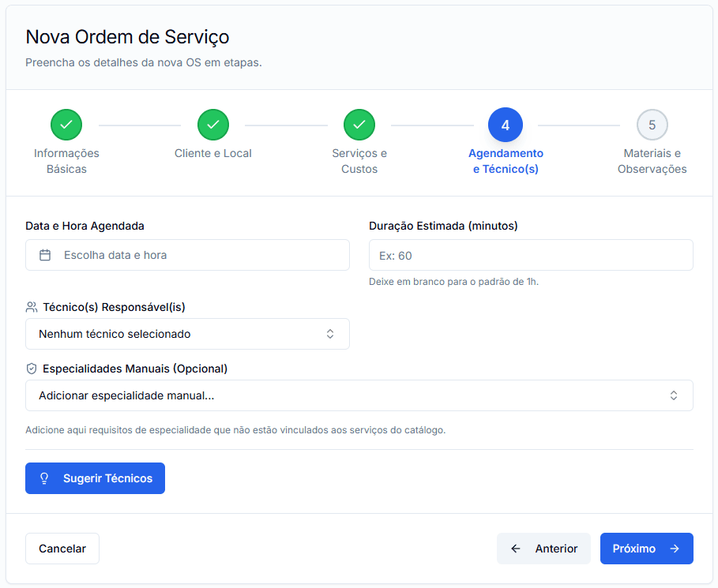The width and height of the screenshot is (718, 588).
Task: Open the Adicionar especialidade manual dropdown
Action: 359,395
